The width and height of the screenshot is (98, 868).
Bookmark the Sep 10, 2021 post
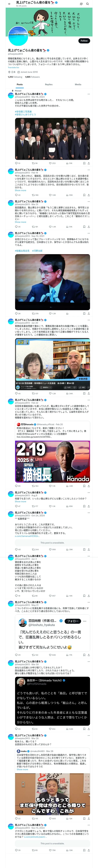tap(84, 313)
